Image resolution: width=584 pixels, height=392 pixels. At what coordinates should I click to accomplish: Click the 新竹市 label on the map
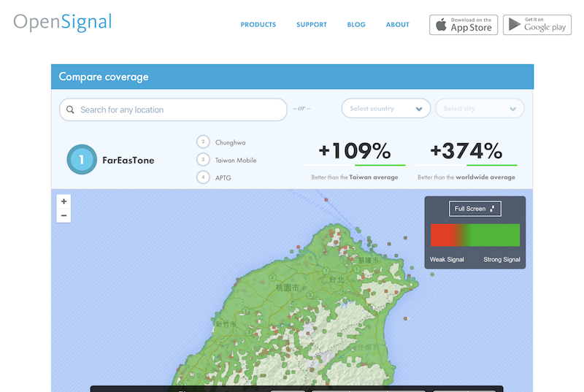click(226, 324)
